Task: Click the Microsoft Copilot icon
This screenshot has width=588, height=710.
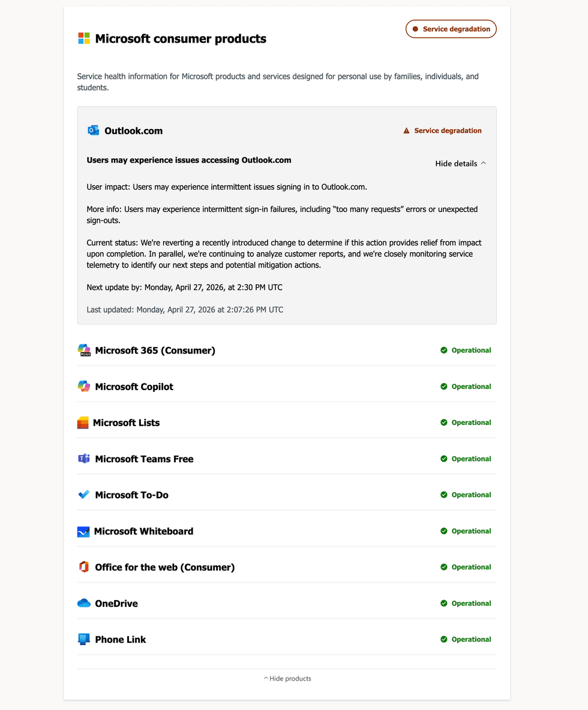Action: click(x=84, y=387)
